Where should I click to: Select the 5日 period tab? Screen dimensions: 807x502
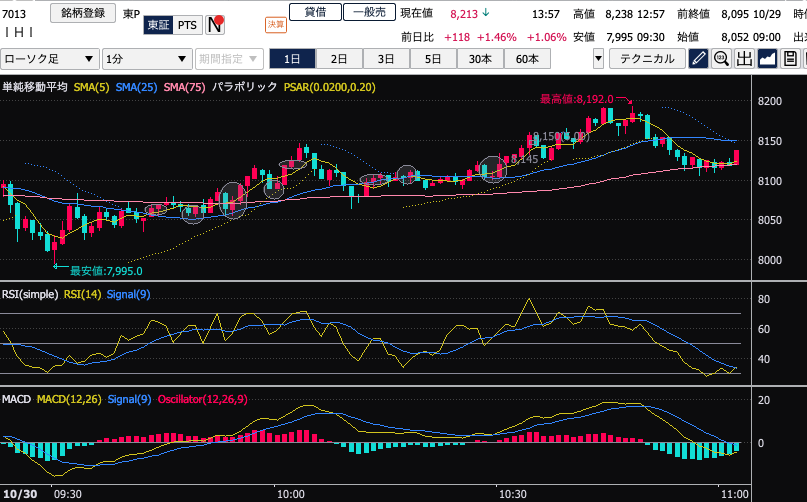433,59
